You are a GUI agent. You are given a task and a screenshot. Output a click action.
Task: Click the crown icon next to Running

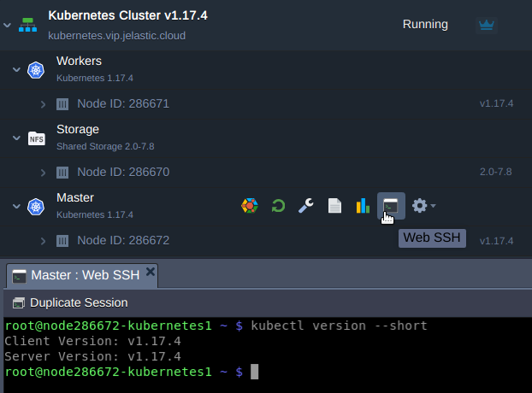(486, 25)
